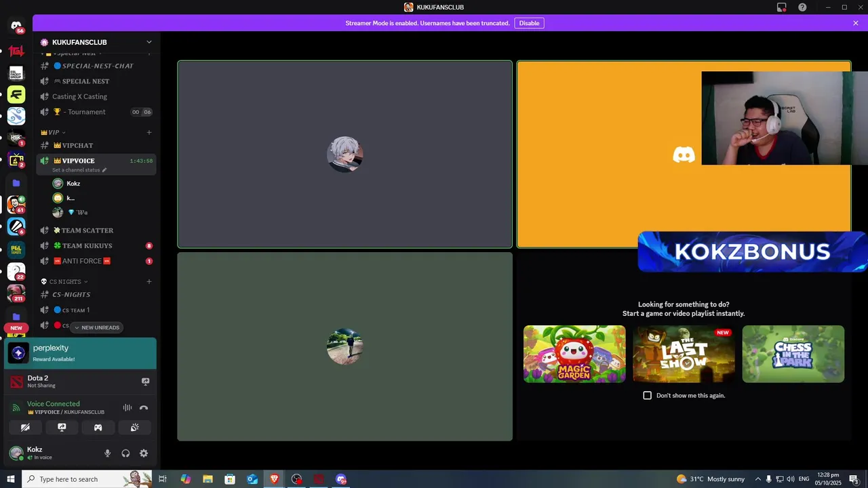Open server icon with 22 badge
The width and height of the screenshot is (868, 488).
click(x=16, y=271)
